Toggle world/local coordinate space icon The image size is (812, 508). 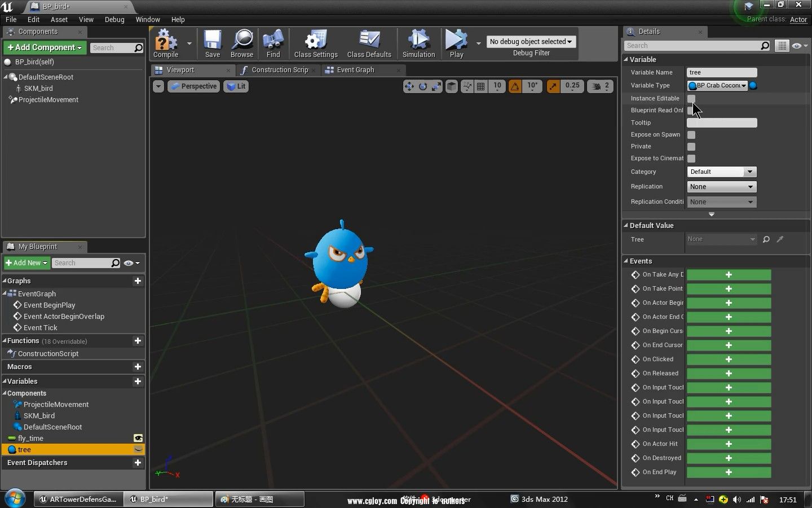pyautogui.click(x=452, y=86)
